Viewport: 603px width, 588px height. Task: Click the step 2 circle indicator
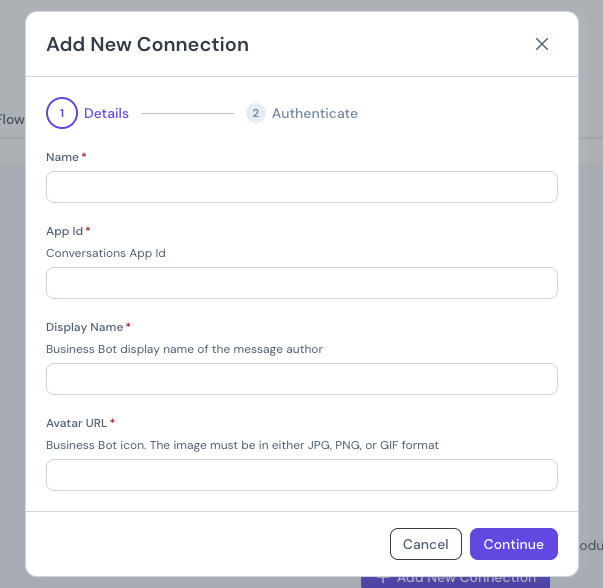coord(255,113)
